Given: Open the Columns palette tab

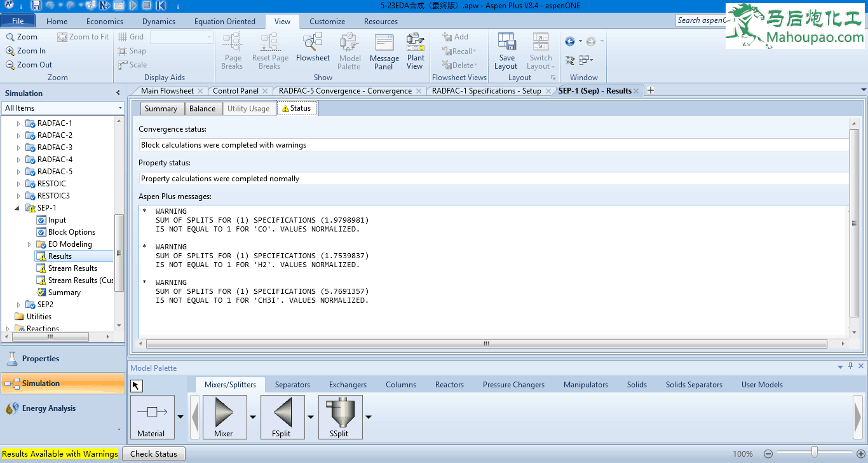Looking at the screenshot, I should tap(401, 385).
